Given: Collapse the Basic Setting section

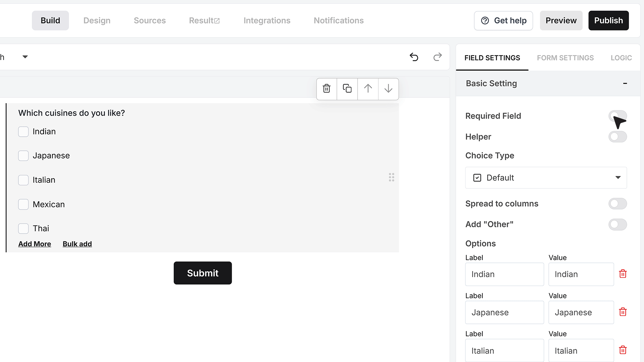Looking at the screenshot, I should click(625, 83).
